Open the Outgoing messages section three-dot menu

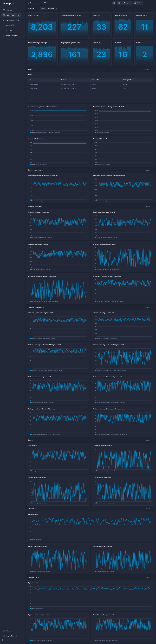(x=152, y=307)
